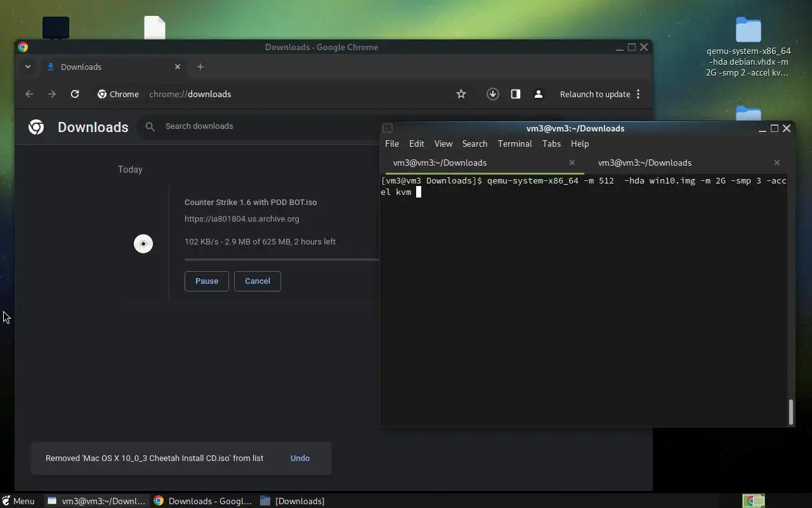This screenshot has height=508, width=812.
Task: Click the search magnifier icon on Downloads page
Action: point(150,126)
